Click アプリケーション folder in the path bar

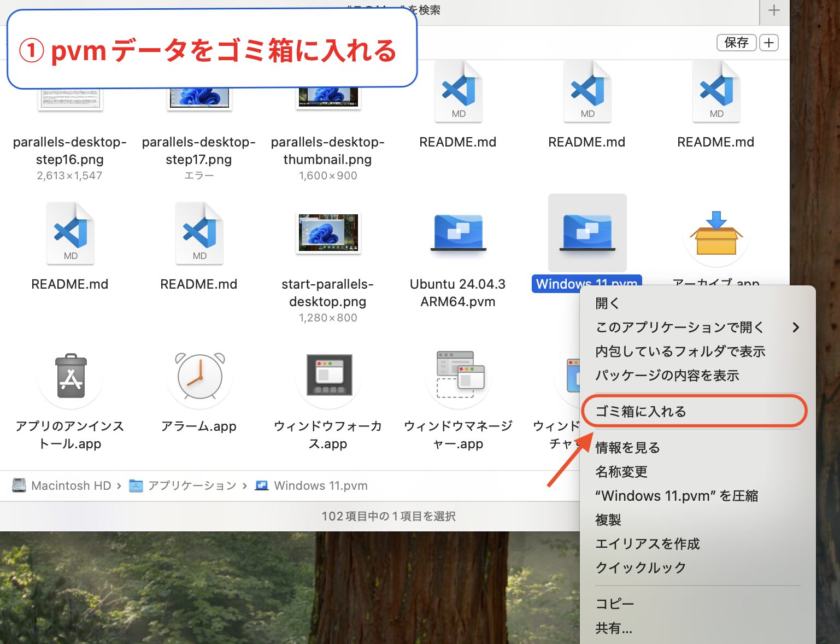[x=192, y=485]
